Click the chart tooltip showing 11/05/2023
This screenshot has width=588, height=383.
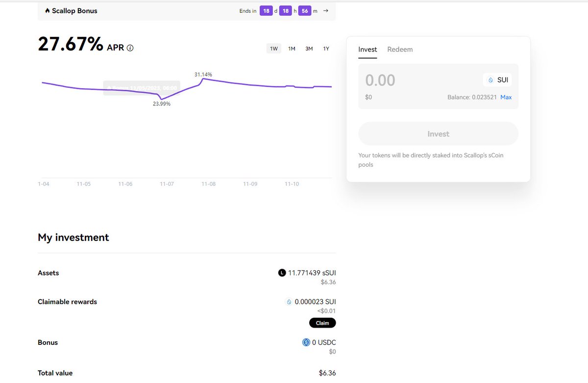coord(142,88)
